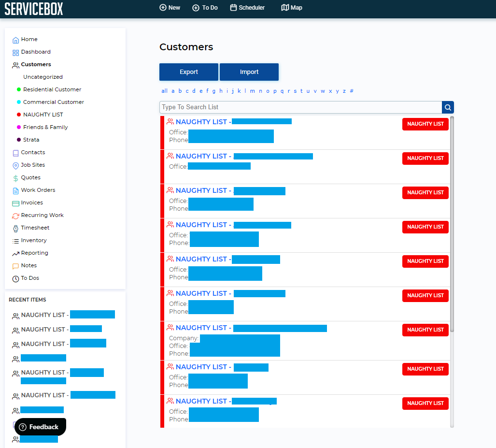The height and width of the screenshot is (448, 496).
Task: Click the Job Sites pin icon
Action: 15,166
